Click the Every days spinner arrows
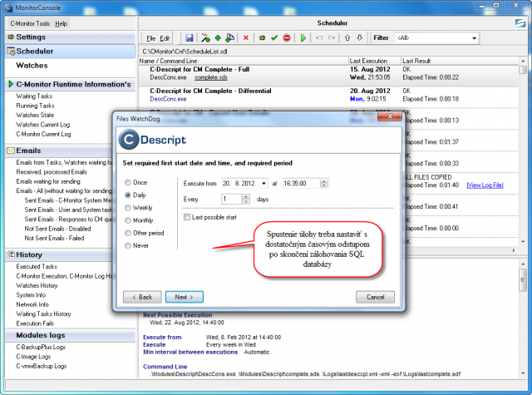 246,200
